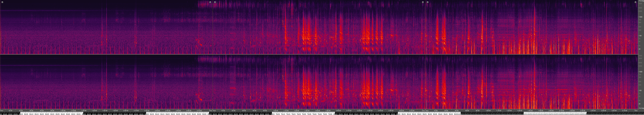644x115 pixels.
Task: Click 1:00:00 on the first clip's time ruler
Action: (63, 111)
